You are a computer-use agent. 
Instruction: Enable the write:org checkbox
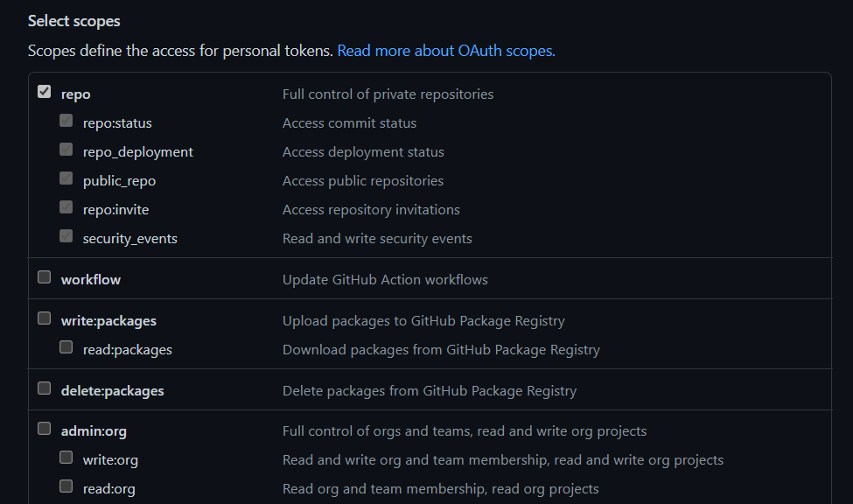[66, 458]
